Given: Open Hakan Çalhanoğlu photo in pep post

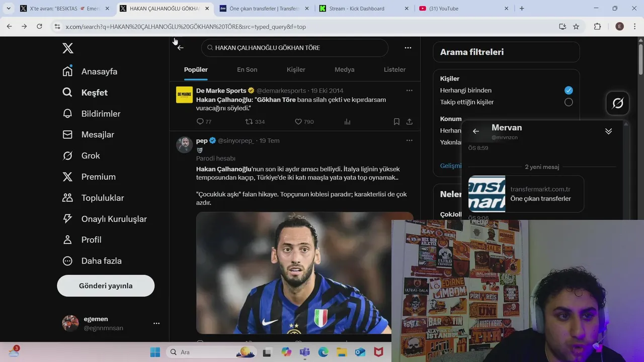Looking at the screenshot, I should pyautogui.click(x=294, y=273).
